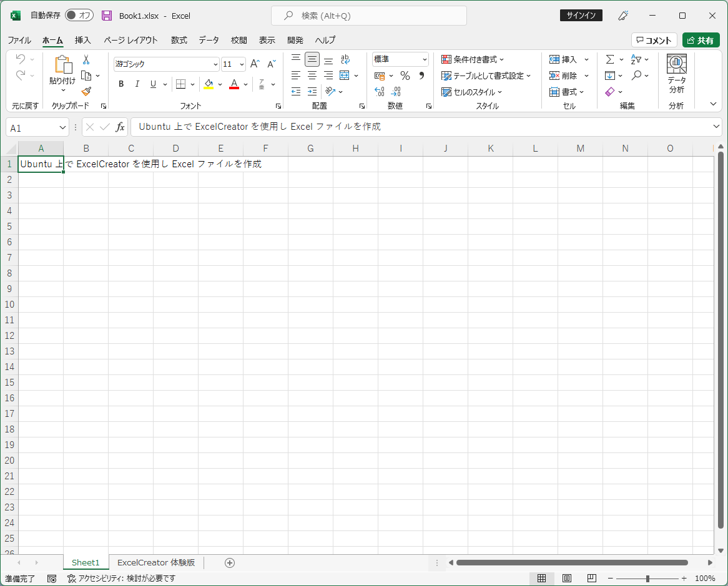The height and width of the screenshot is (586, 728).
Task: Open the 挿入 ribbon tab
Action: point(82,41)
